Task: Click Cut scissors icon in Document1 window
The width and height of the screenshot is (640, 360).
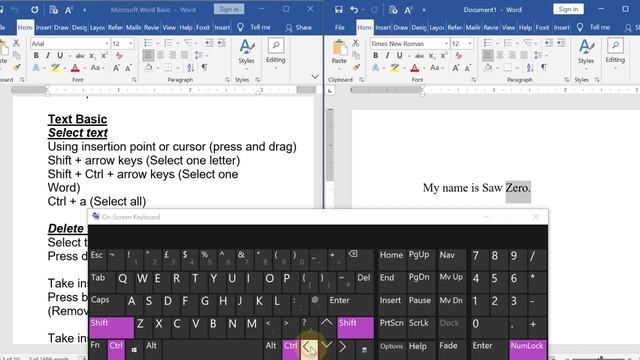Action: [356, 42]
